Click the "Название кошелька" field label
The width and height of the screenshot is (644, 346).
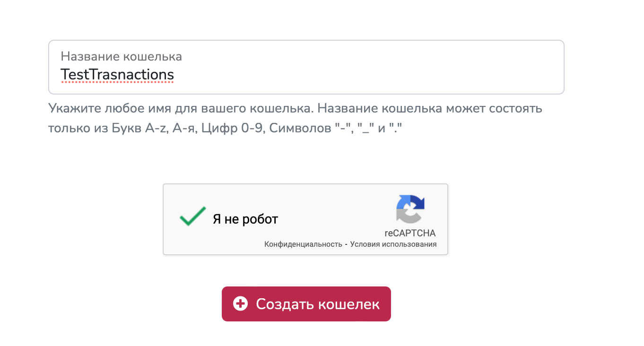coord(121,56)
